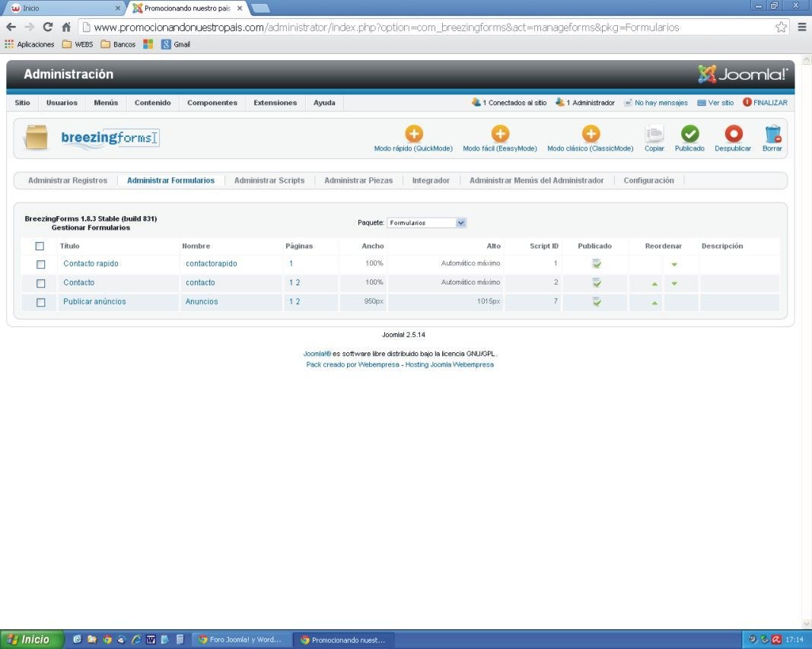Image resolution: width=812 pixels, height=649 pixels.
Task: Open the Configuración tab
Action: (649, 180)
